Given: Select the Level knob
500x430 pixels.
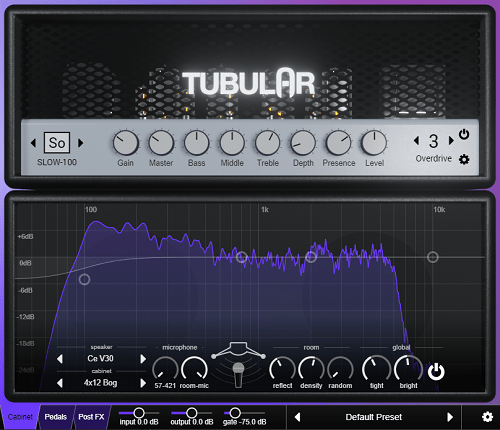Looking at the screenshot, I should coord(374,143).
